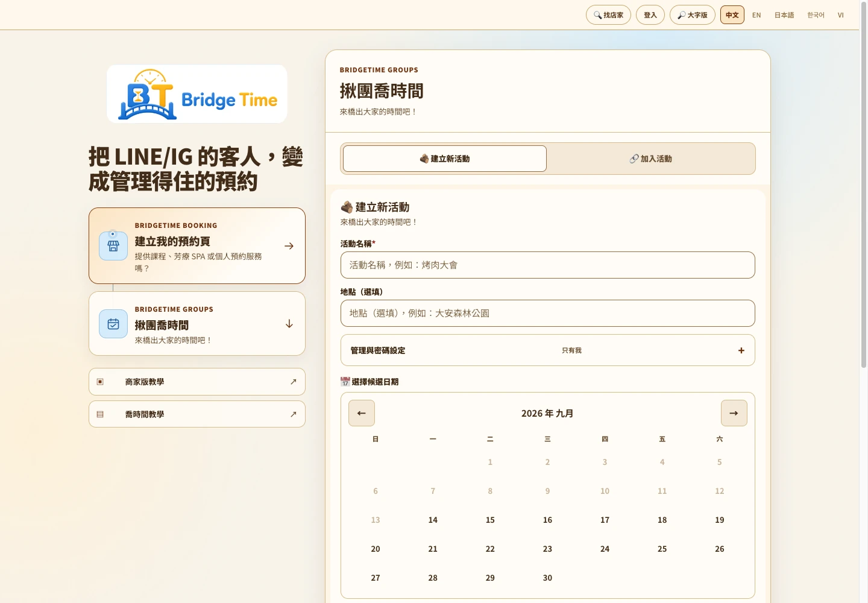Go to next month in calendar

click(734, 413)
